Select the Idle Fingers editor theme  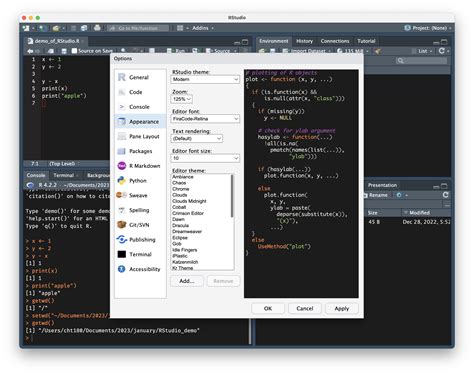pyautogui.click(x=200, y=250)
